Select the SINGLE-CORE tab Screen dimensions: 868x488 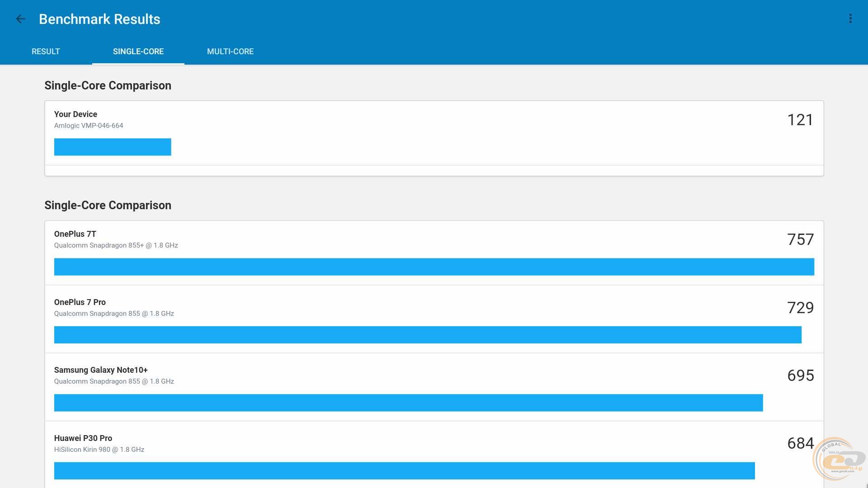click(138, 52)
